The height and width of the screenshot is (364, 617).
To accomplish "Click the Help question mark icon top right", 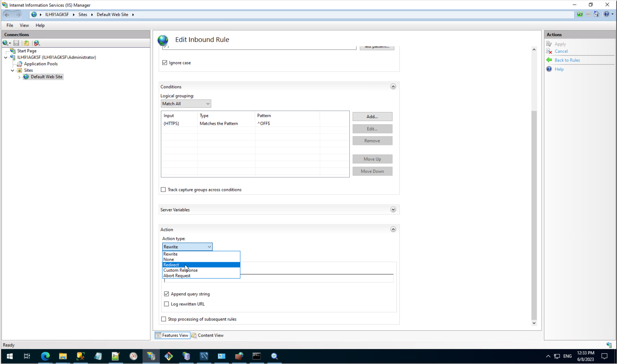I will 606,14.
